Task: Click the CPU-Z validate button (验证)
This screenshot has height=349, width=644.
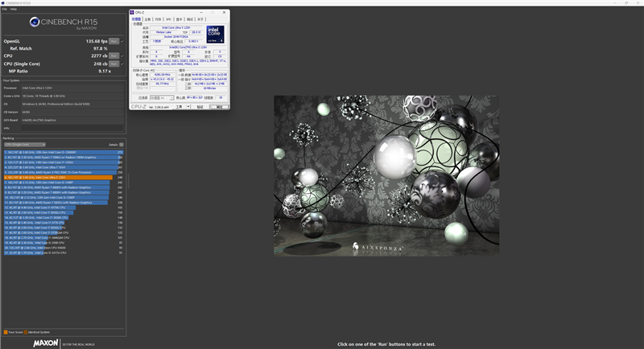Action: pyautogui.click(x=200, y=107)
